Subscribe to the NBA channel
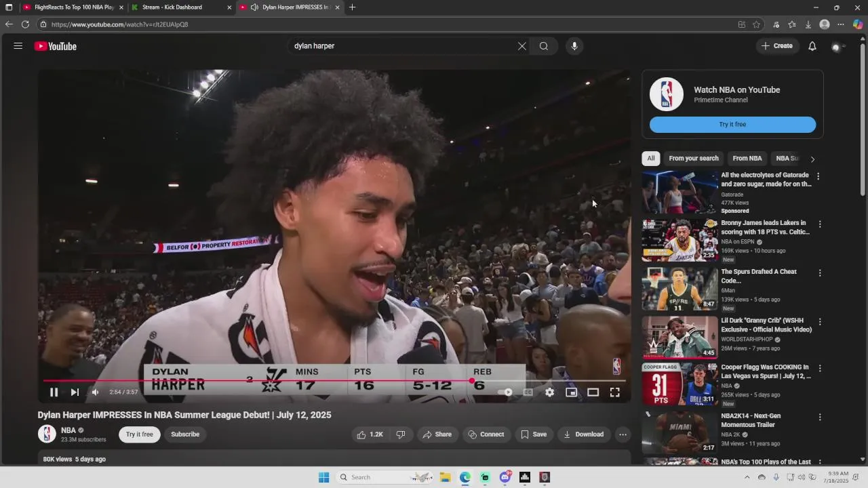This screenshot has width=868, height=488. coord(185,434)
